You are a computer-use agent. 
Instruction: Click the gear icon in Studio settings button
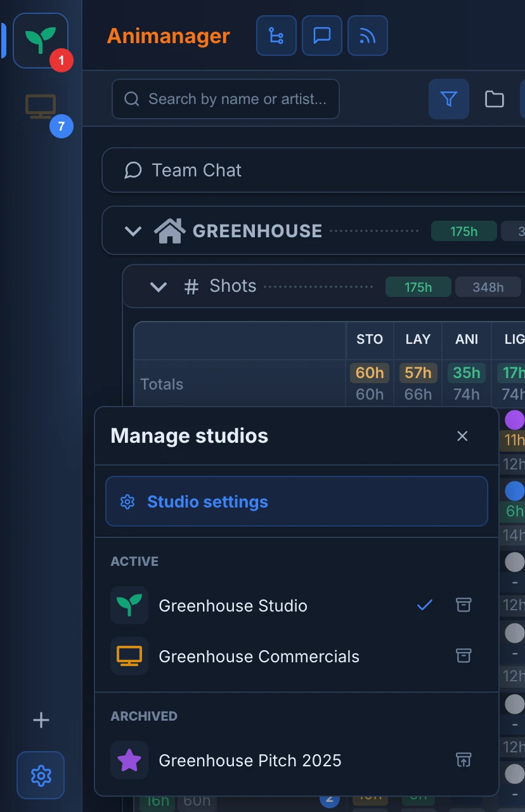click(127, 502)
